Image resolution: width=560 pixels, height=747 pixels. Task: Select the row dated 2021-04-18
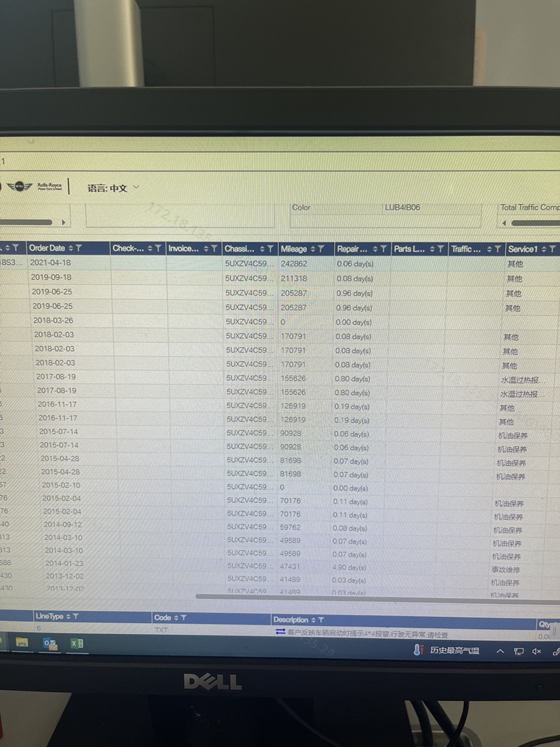tap(280, 263)
